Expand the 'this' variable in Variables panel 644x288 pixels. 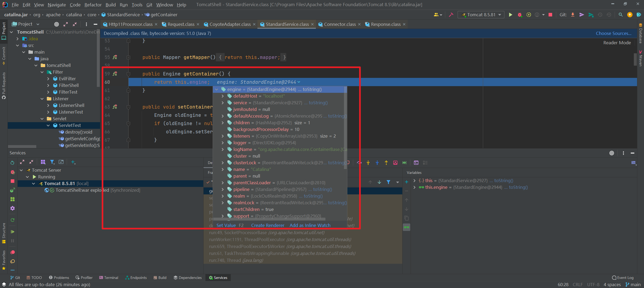(x=414, y=181)
